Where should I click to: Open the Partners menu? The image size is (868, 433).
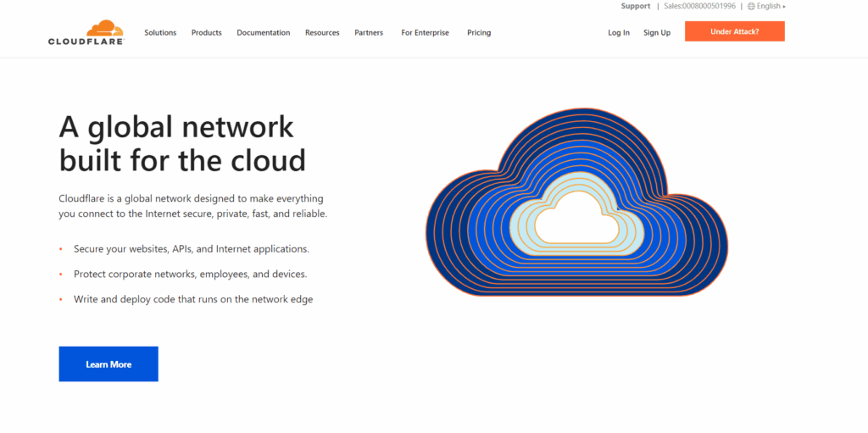pos(369,33)
